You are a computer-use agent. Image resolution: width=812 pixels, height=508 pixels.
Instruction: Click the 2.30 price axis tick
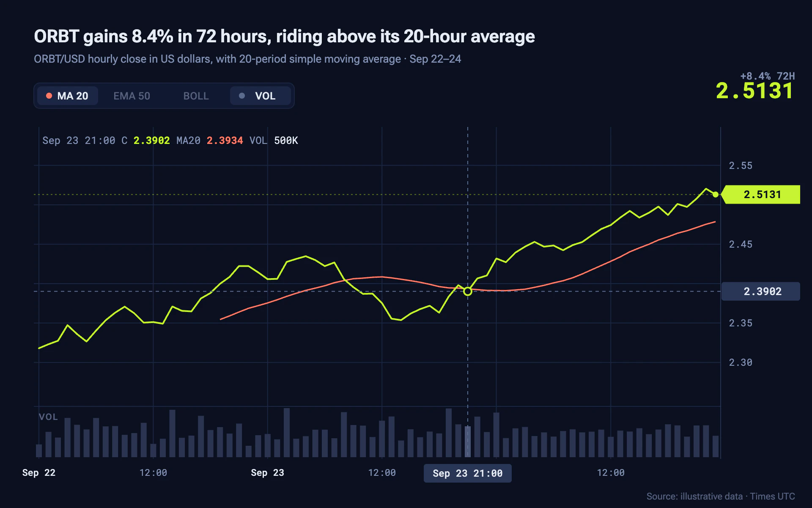point(741,362)
